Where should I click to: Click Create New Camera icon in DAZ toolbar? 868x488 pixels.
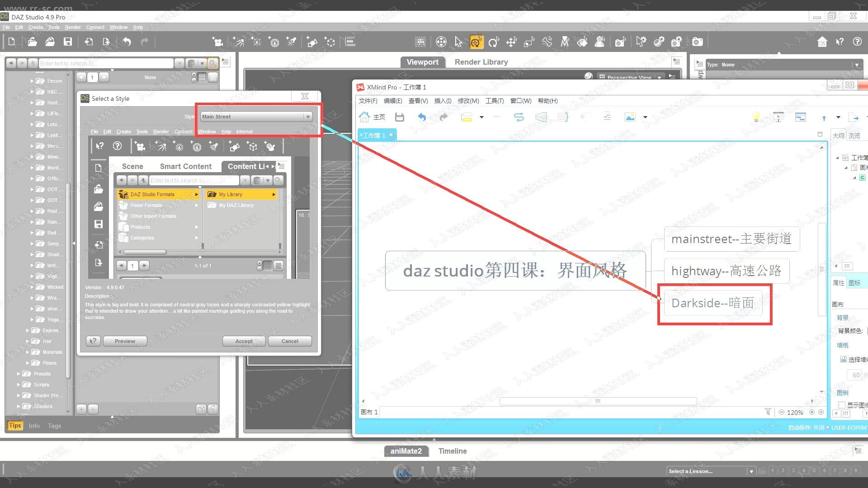(x=217, y=42)
